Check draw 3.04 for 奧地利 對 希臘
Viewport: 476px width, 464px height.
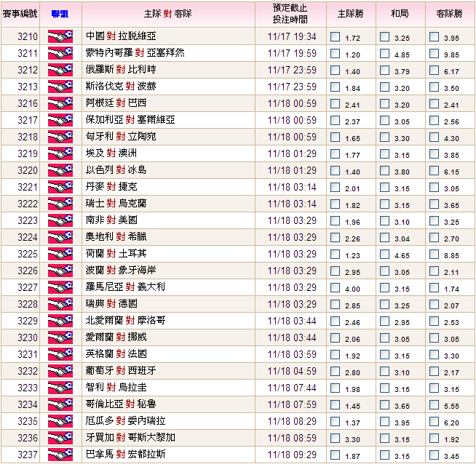click(x=384, y=237)
